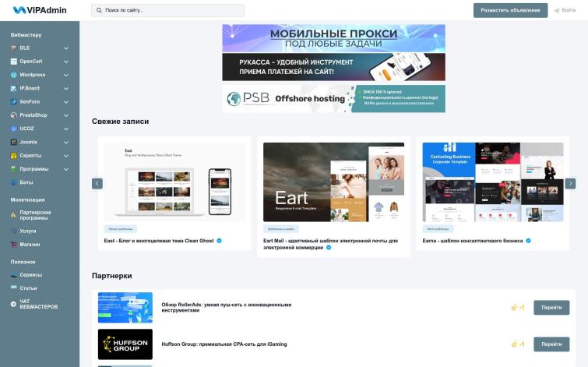
Task: Click the VIPAdmin logo
Action: click(x=40, y=10)
